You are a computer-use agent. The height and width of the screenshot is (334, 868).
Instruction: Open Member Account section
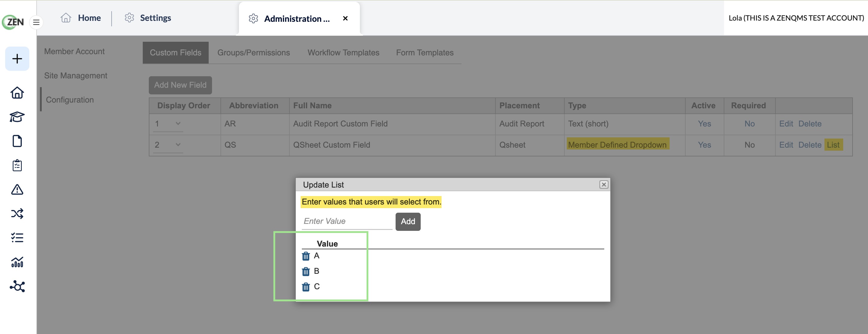74,51
